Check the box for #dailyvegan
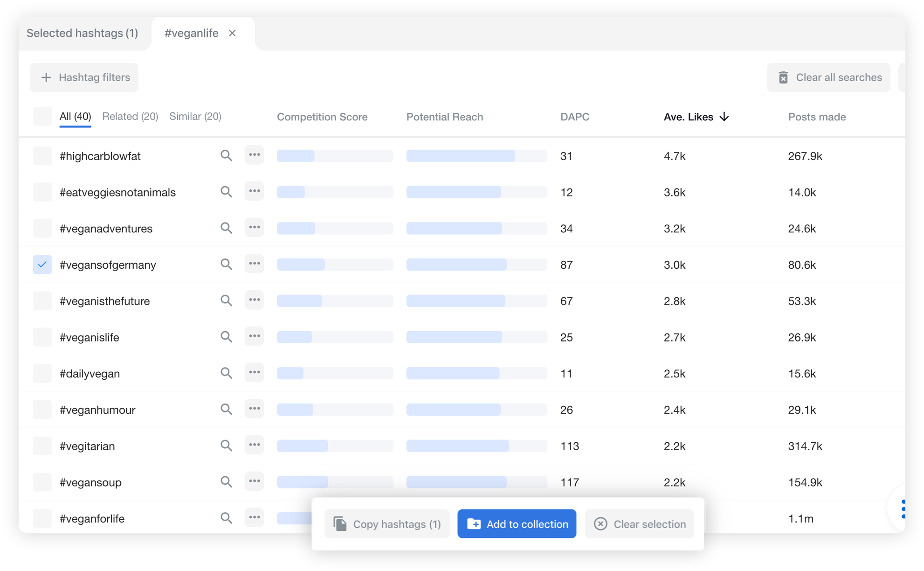Viewport: 924px width, 571px height. tap(42, 373)
